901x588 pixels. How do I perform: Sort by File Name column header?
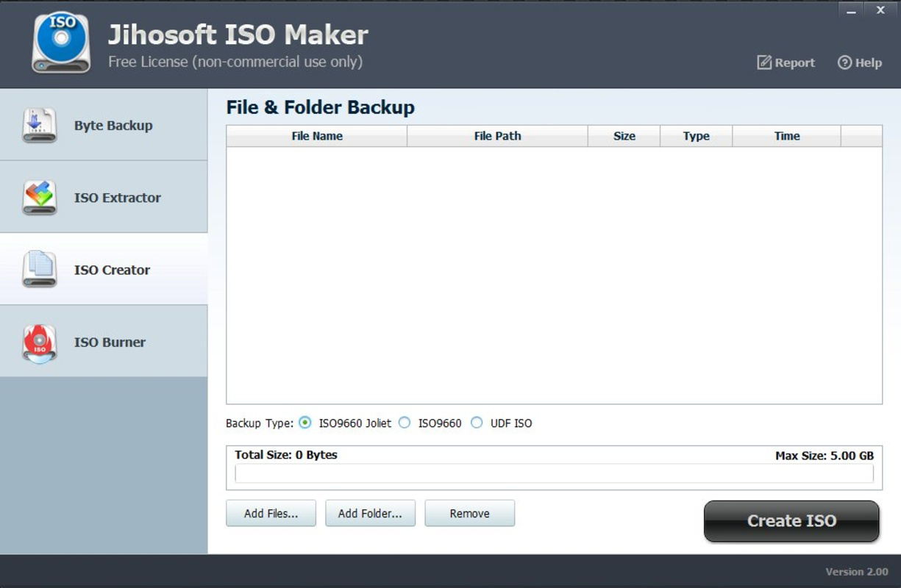pyautogui.click(x=317, y=136)
